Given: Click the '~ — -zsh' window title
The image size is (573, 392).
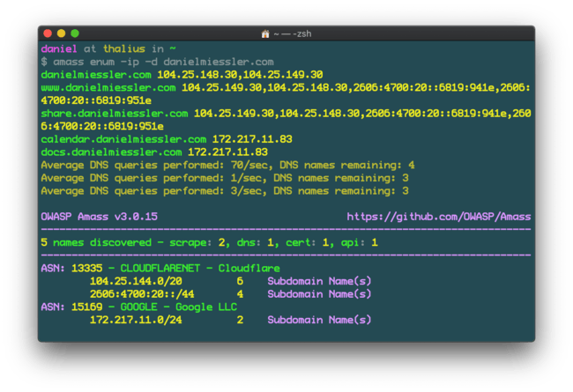Looking at the screenshot, I should 293,34.
